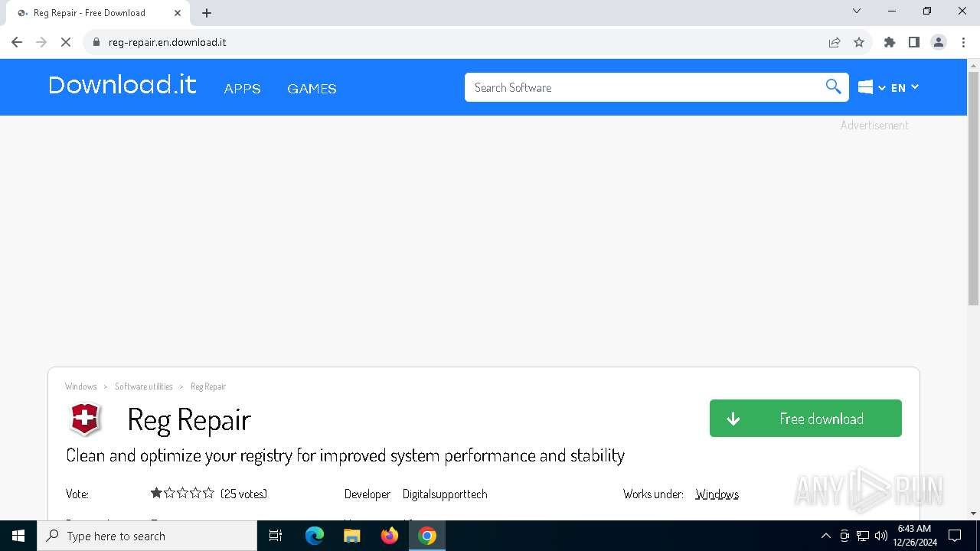The width and height of the screenshot is (980, 551).
Task: Open the Extensions puzzle icon
Action: [890, 42]
